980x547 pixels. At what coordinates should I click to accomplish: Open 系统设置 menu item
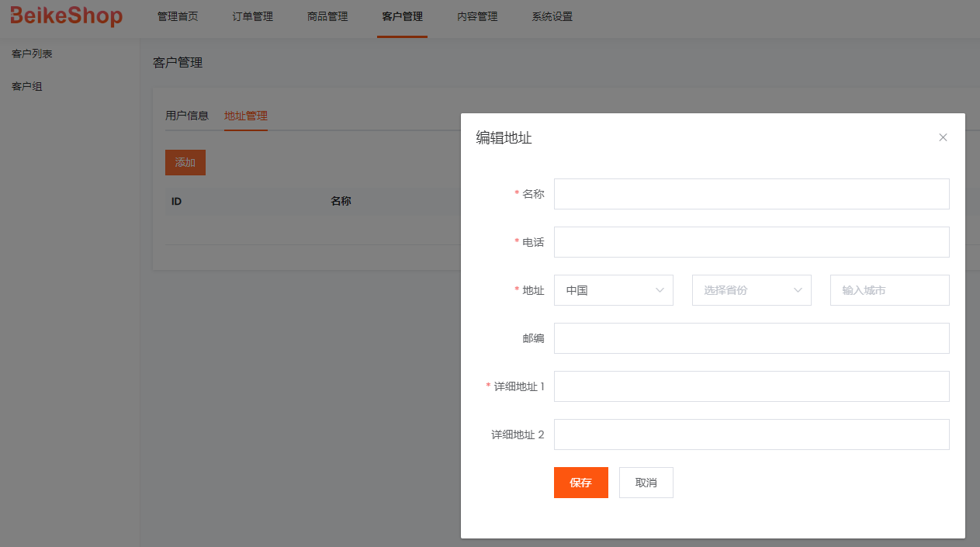point(552,16)
